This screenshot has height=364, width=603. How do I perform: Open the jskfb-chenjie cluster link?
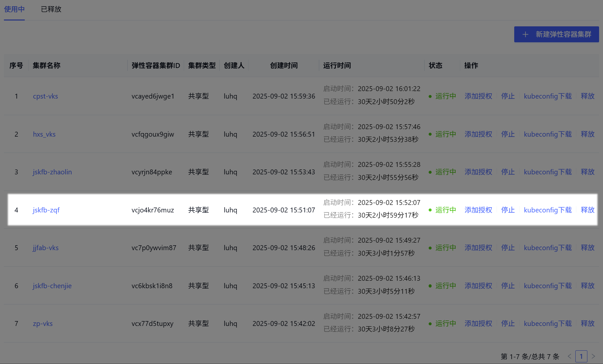tap(52, 286)
